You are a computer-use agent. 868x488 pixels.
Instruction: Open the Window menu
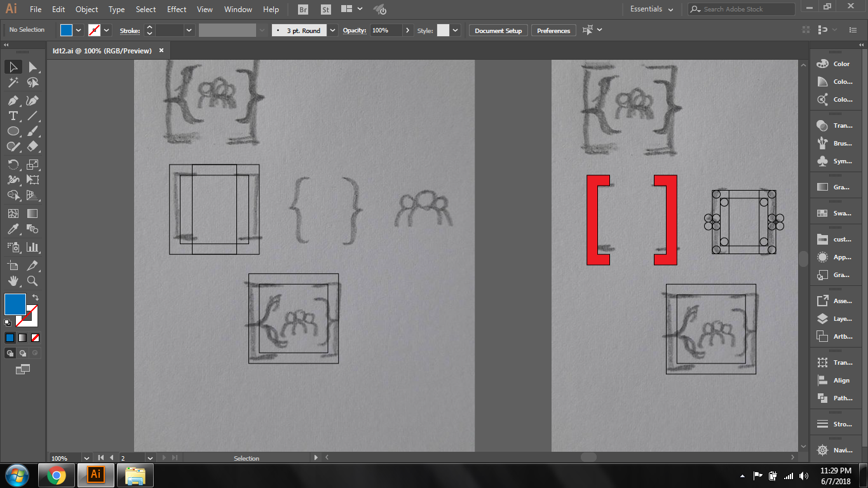238,10
